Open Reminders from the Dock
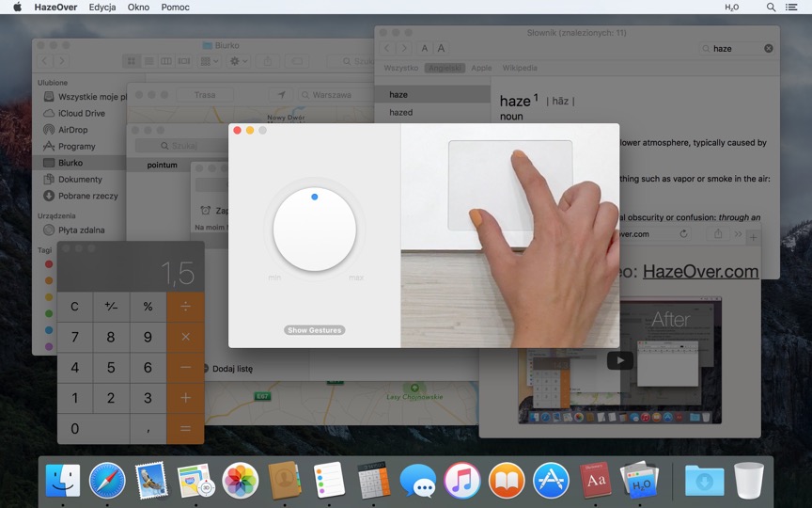This screenshot has height=508, width=812. pos(329,481)
